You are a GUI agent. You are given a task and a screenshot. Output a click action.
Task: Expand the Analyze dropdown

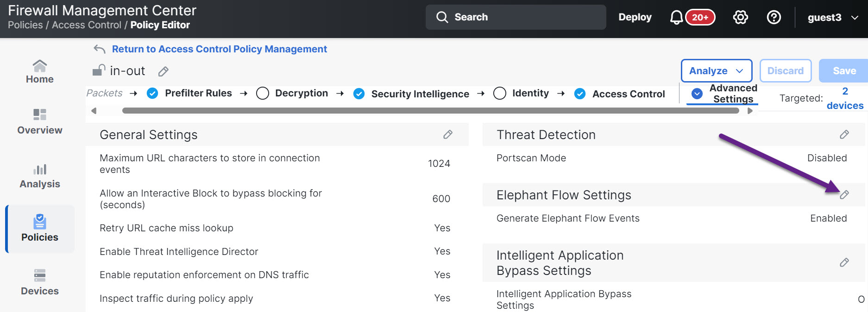[x=716, y=71]
